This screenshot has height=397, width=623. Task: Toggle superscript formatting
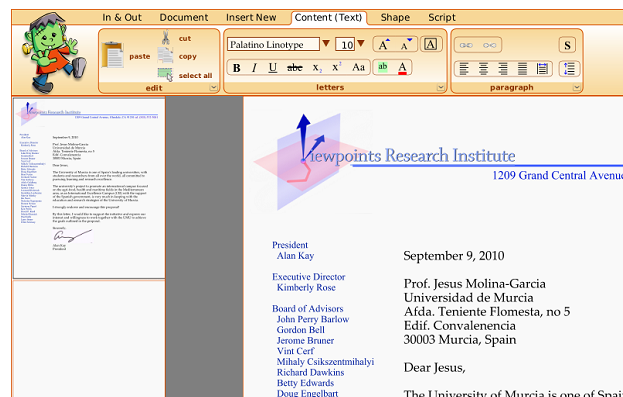click(337, 67)
